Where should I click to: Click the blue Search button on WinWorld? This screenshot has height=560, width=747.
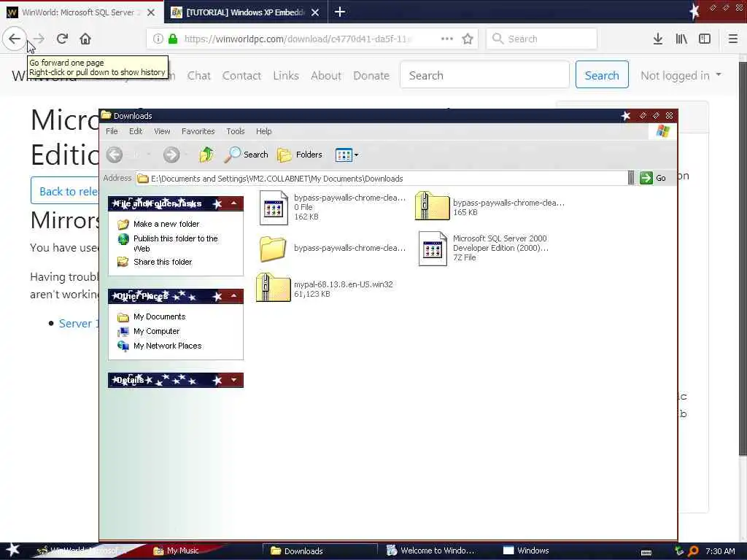pos(602,75)
